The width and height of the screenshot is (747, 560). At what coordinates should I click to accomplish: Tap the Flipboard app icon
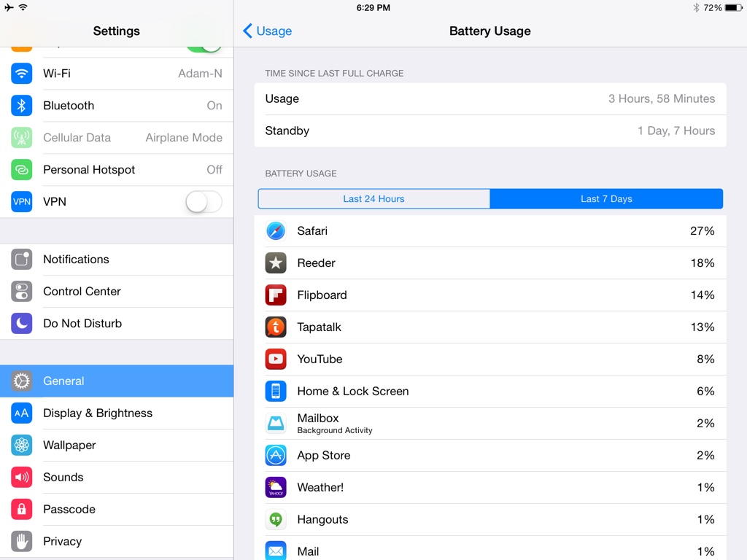[276, 295]
